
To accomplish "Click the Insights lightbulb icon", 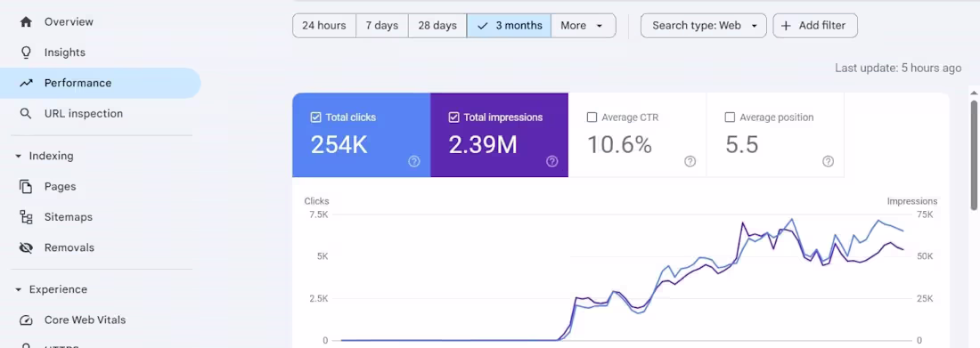I will [26, 53].
